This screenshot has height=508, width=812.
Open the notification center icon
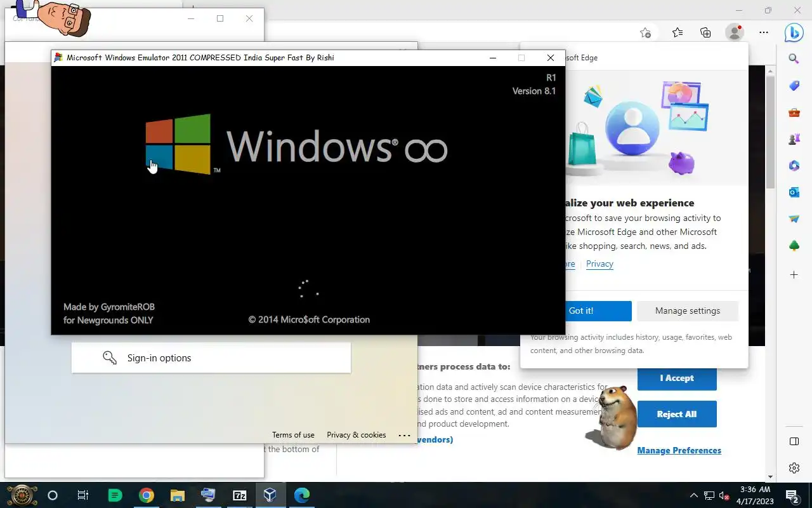click(x=792, y=495)
